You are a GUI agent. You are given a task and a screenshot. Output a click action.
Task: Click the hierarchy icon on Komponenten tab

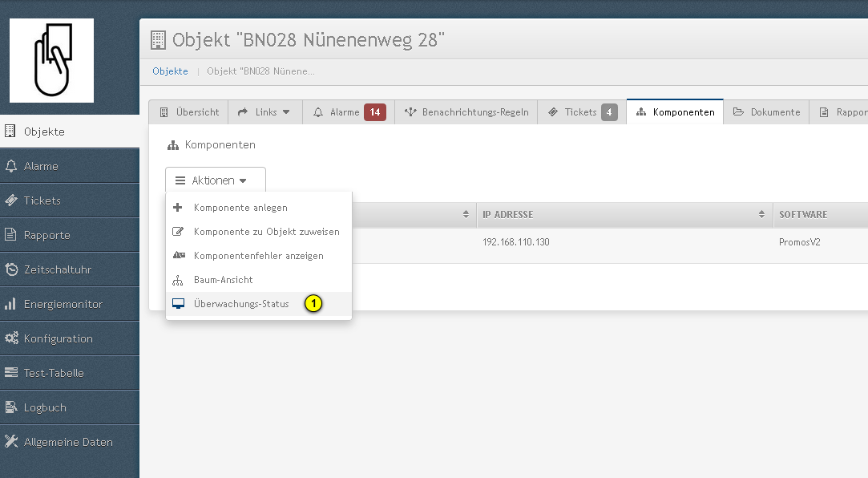(641, 112)
